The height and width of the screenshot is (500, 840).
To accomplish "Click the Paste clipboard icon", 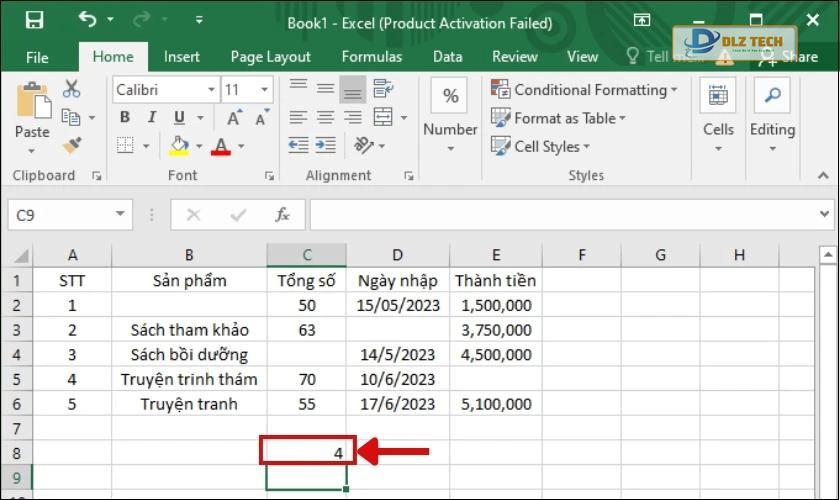I will click(x=33, y=100).
